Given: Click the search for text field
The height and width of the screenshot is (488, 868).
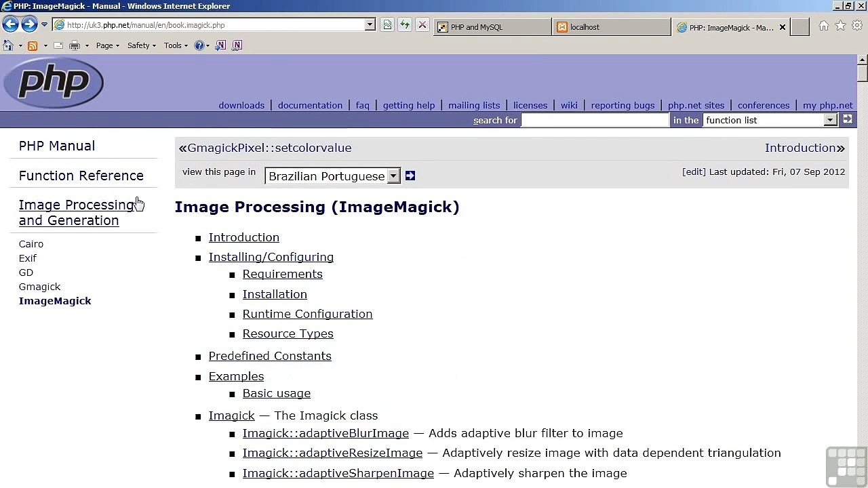Looking at the screenshot, I should point(595,120).
